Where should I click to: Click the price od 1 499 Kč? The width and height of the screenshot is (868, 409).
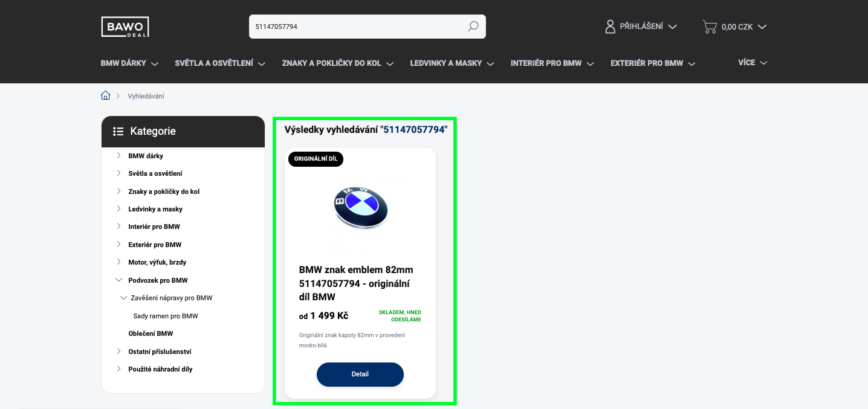coord(323,316)
